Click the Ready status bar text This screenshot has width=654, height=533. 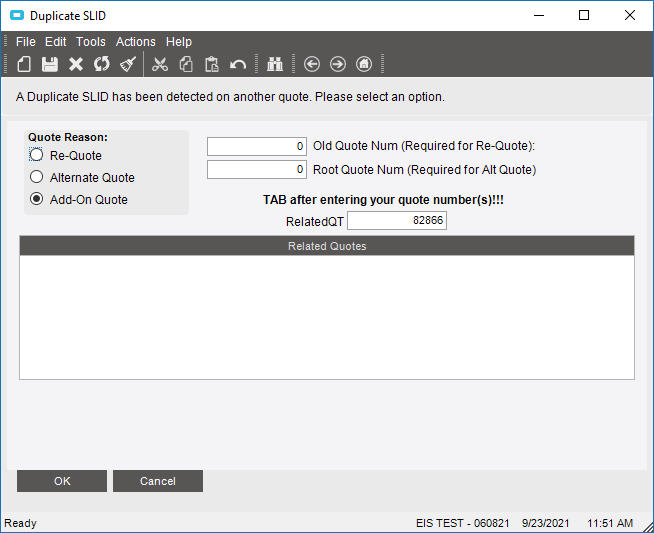click(20, 523)
